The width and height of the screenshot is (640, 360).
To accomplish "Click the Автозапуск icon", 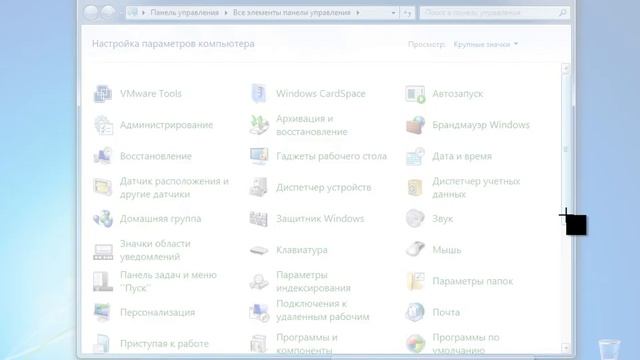I will click(415, 94).
